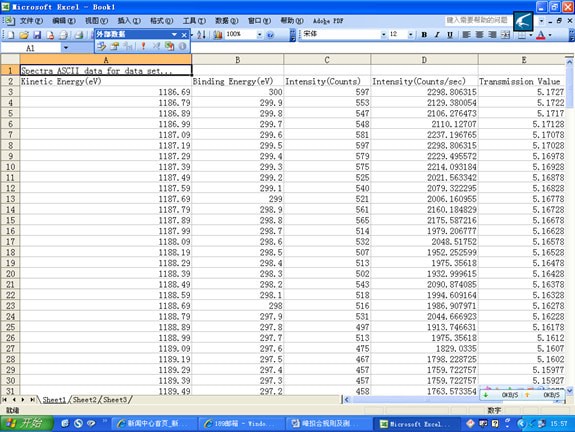The width and height of the screenshot is (575, 432).
Task: Toggle Bold formatting
Action: coord(424,35)
